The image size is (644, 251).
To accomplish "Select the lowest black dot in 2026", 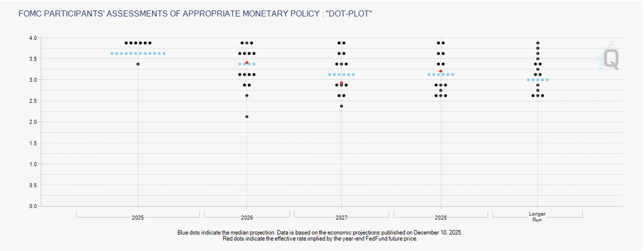I will pos(247,116).
